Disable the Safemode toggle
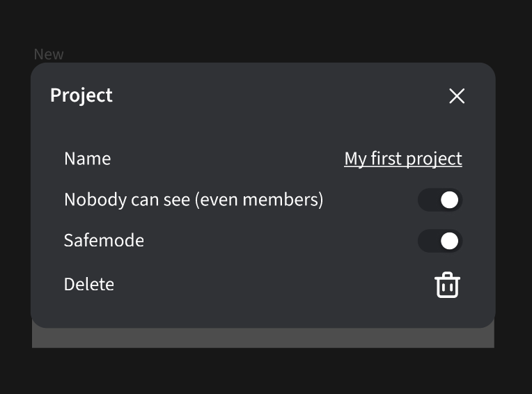Image resolution: width=532 pixels, height=394 pixels. 440,241
